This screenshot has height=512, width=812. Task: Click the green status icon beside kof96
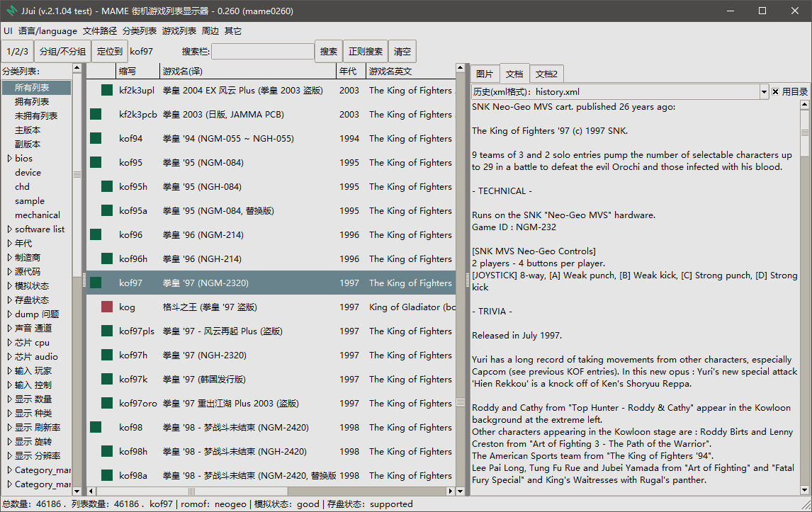[x=96, y=234]
